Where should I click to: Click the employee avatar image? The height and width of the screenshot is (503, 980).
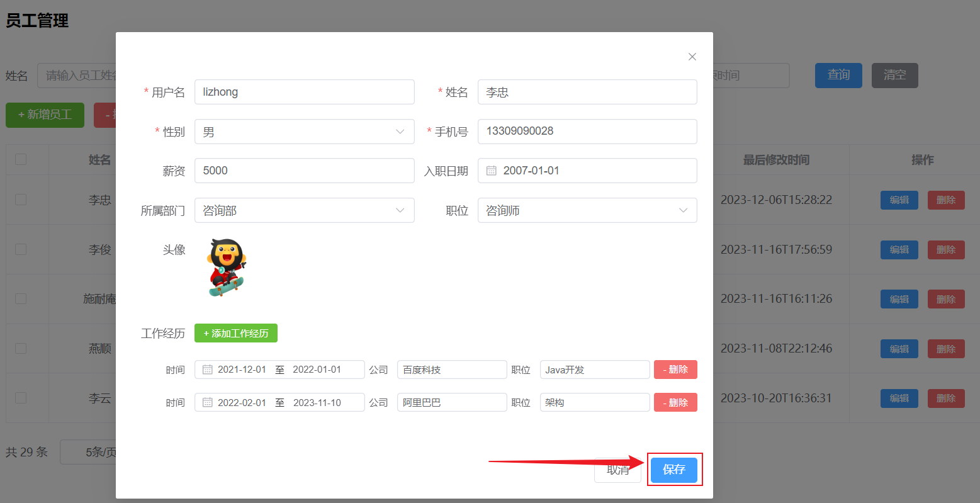point(226,268)
